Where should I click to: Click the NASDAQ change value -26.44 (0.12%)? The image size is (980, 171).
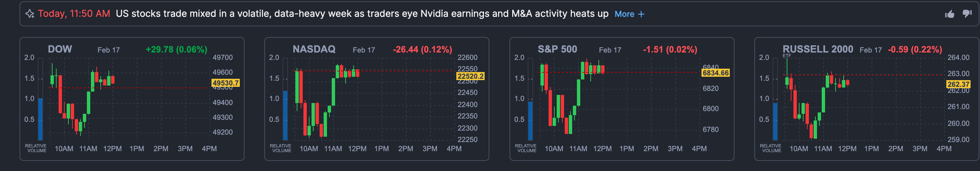point(422,49)
